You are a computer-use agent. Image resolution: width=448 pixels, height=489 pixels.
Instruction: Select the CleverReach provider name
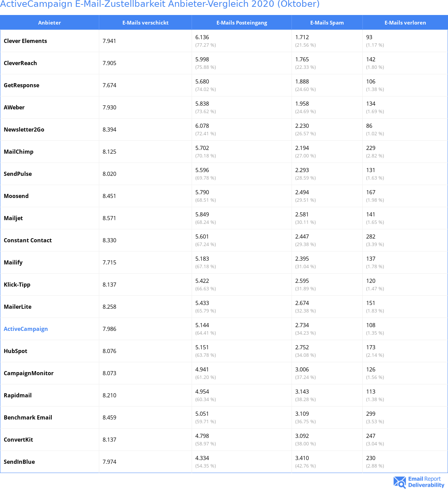(x=20, y=63)
